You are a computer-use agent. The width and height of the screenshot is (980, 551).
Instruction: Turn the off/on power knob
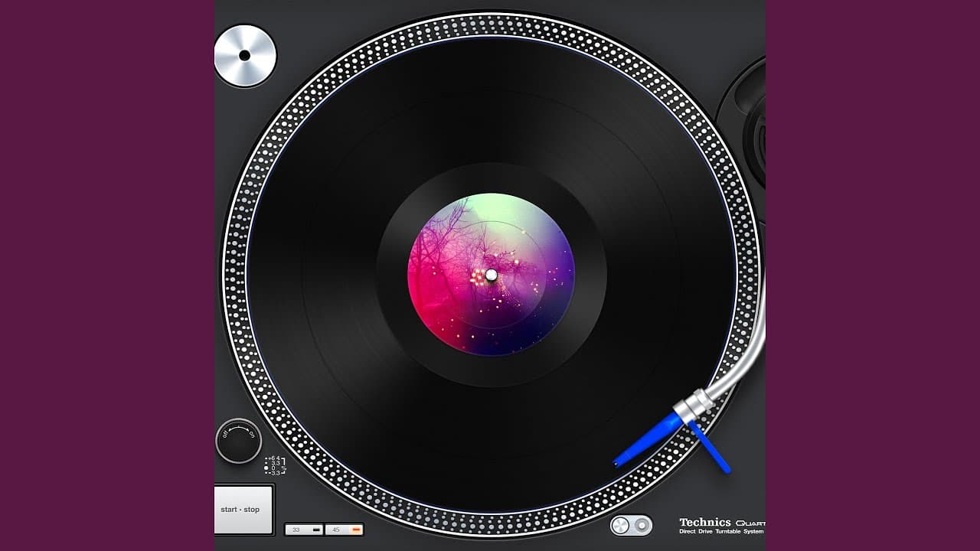pos(238,441)
